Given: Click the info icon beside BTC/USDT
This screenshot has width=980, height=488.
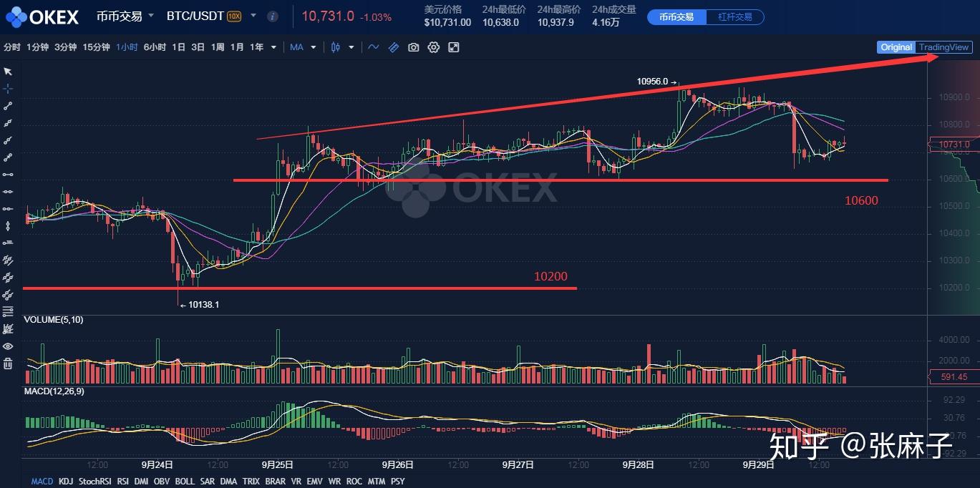Looking at the screenshot, I should pos(272,16).
